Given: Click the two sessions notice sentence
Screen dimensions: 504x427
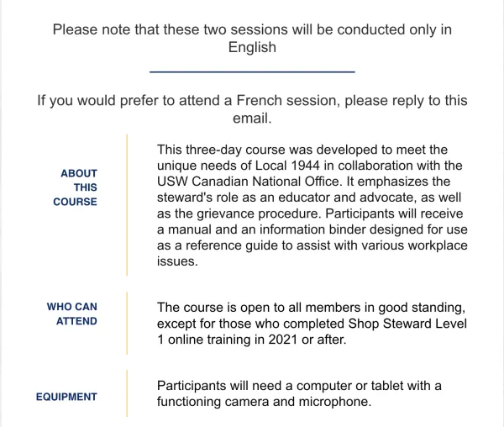Looking at the screenshot, I should tap(252, 39).
